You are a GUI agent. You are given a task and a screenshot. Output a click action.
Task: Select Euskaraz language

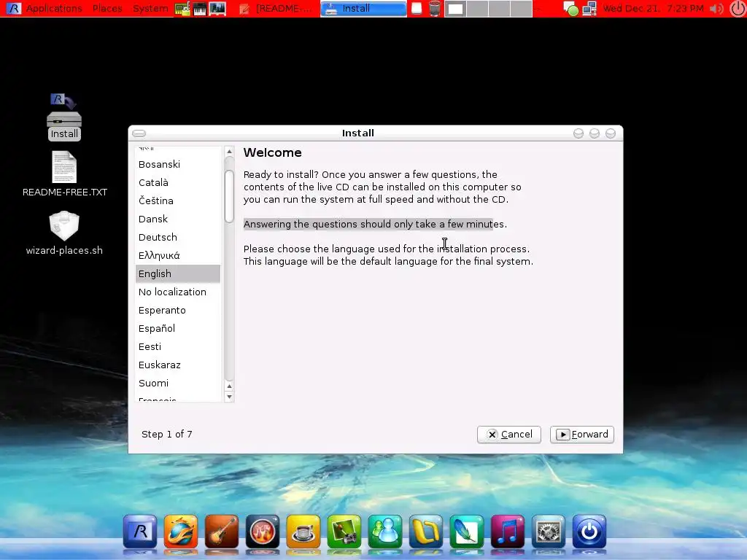(178, 365)
